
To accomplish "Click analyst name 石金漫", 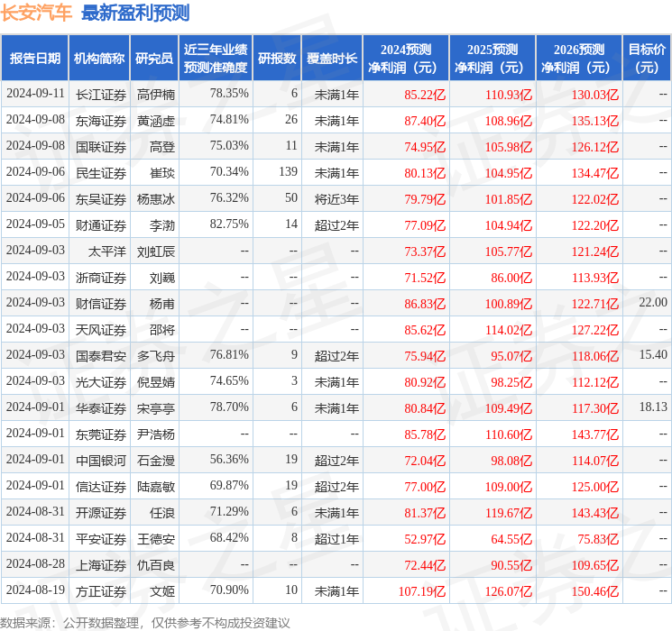I will point(156,460).
